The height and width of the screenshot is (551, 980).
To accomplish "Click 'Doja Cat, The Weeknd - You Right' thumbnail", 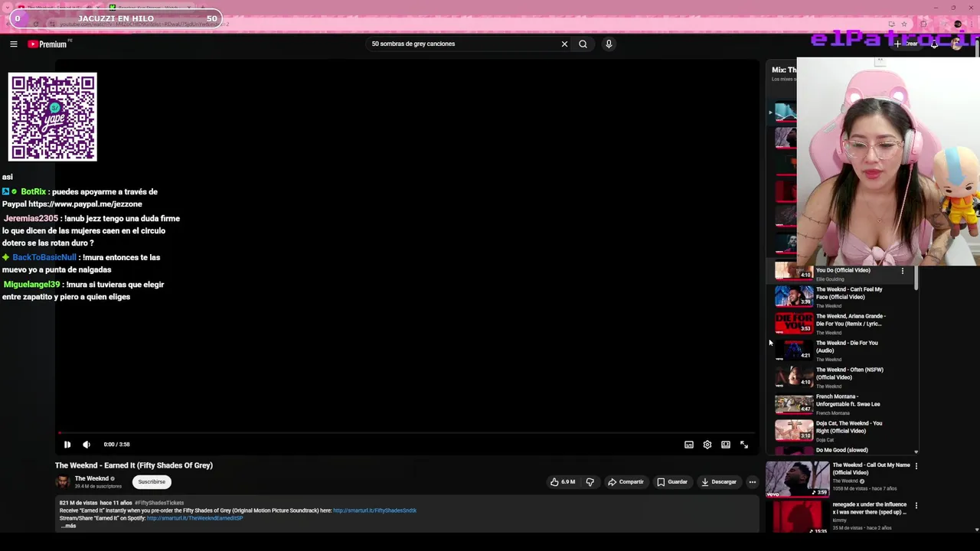I will pos(794,430).
